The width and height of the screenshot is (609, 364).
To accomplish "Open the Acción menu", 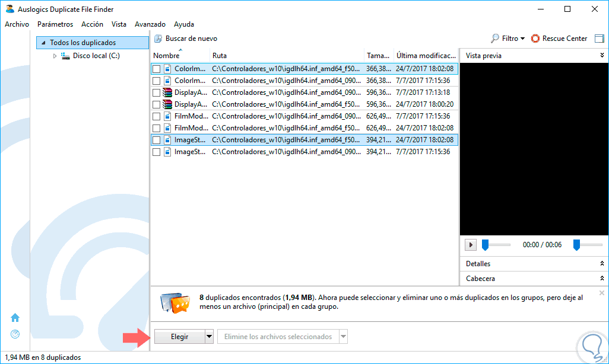I will [92, 24].
